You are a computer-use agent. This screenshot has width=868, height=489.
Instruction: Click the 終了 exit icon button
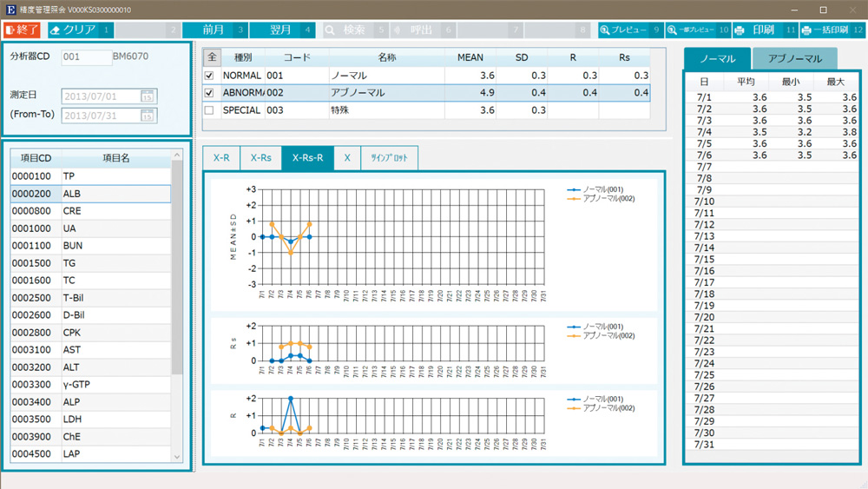[x=11, y=30]
